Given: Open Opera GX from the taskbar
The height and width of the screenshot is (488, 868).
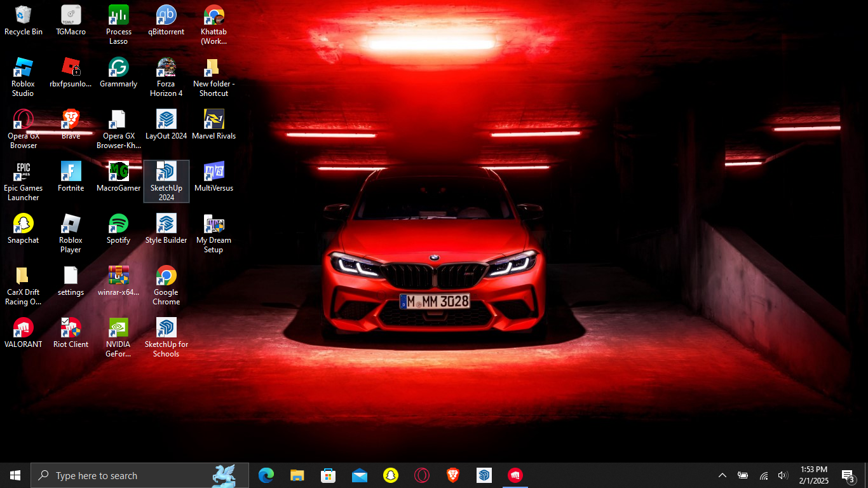Looking at the screenshot, I should 422,475.
